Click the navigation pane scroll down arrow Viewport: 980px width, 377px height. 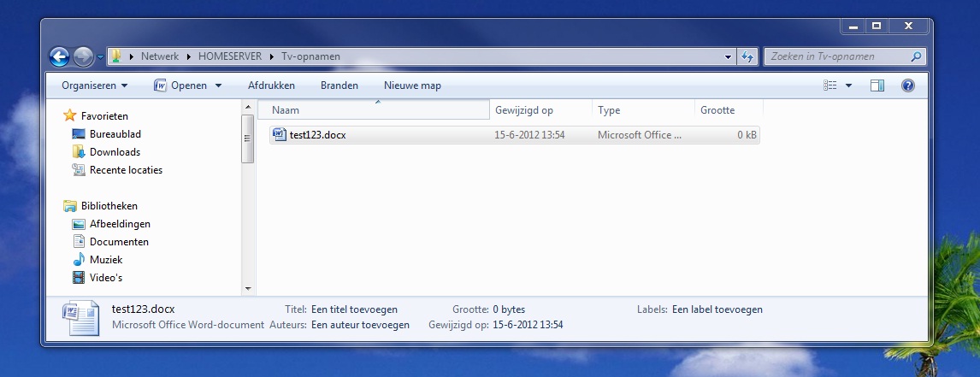click(x=248, y=289)
